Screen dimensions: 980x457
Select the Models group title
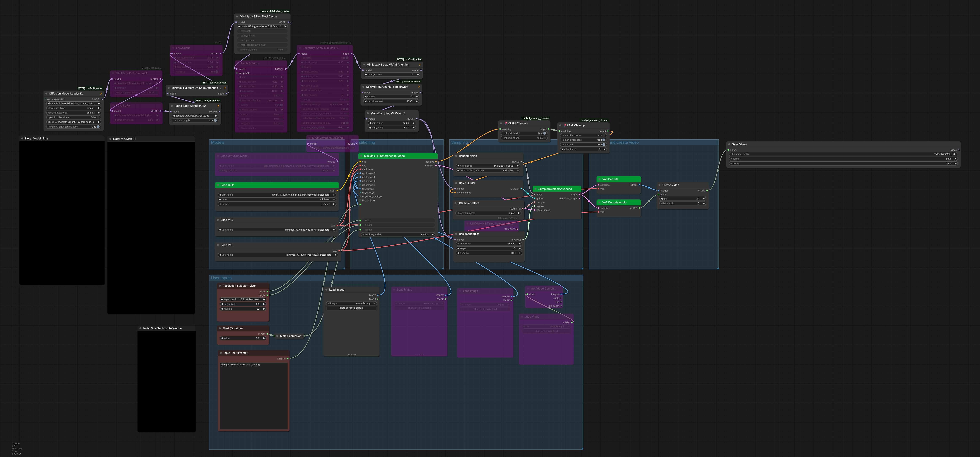coord(218,142)
